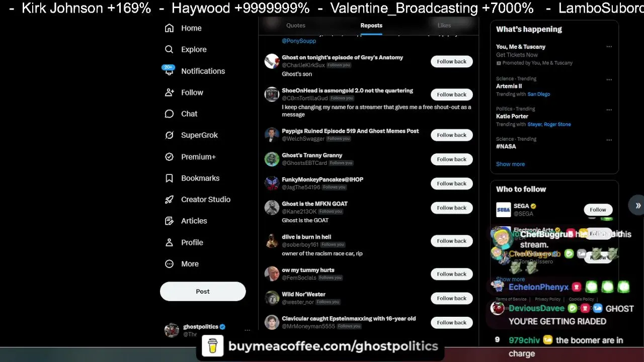This screenshot has width=644, height=362.
Task: Follow back @soberboy161
Action: pyautogui.click(x=452, y=241)
